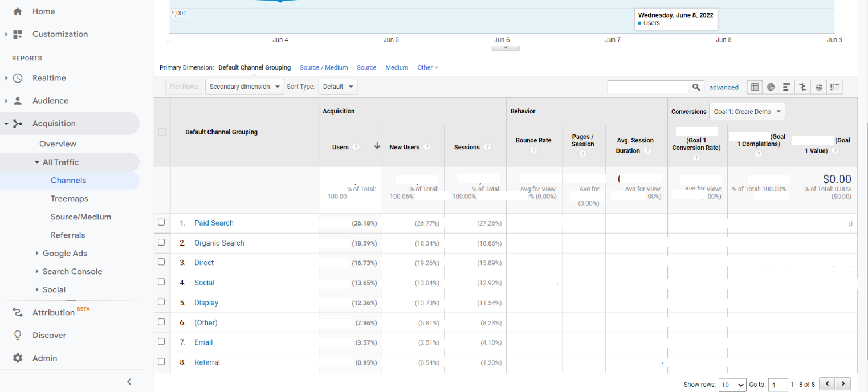Switch to Percentage pie chart view

771,87
